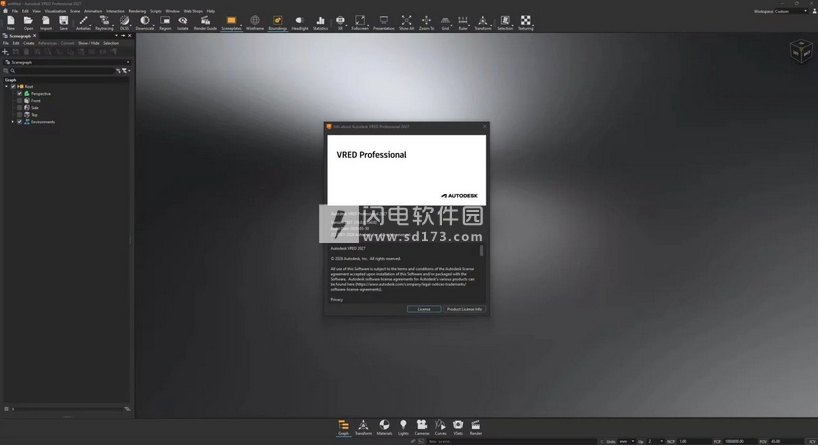Viewport: 818px width, 446px height.
Task: Open the Materials editor from bottom bar
Action: tap(384, 427)
